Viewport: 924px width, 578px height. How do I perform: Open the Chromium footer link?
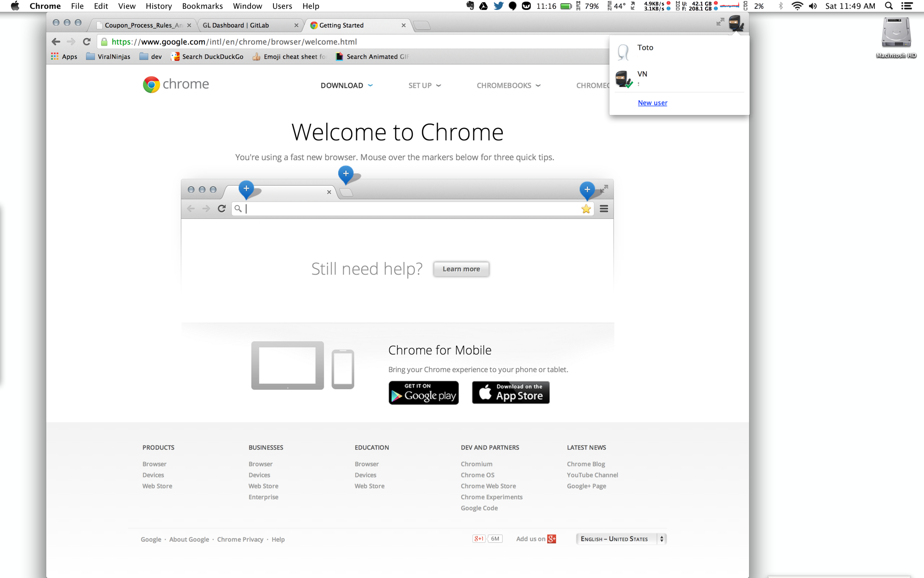point(476,464)
